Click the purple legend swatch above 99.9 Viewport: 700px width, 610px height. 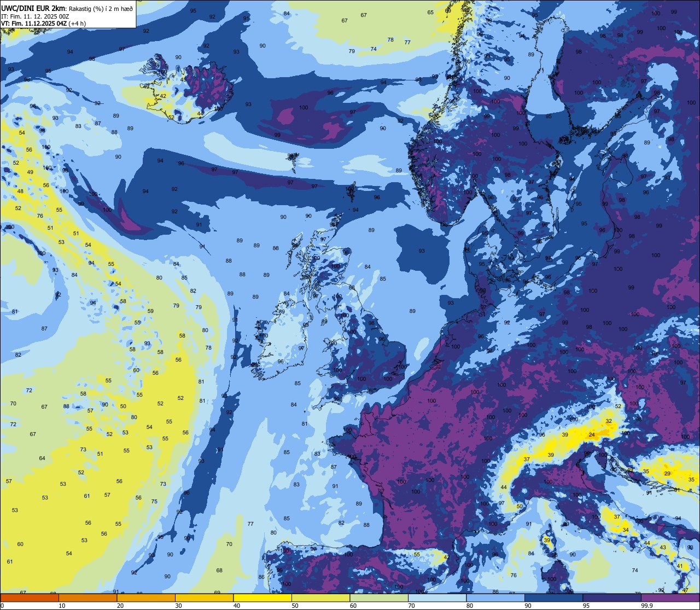pos(670,597)
